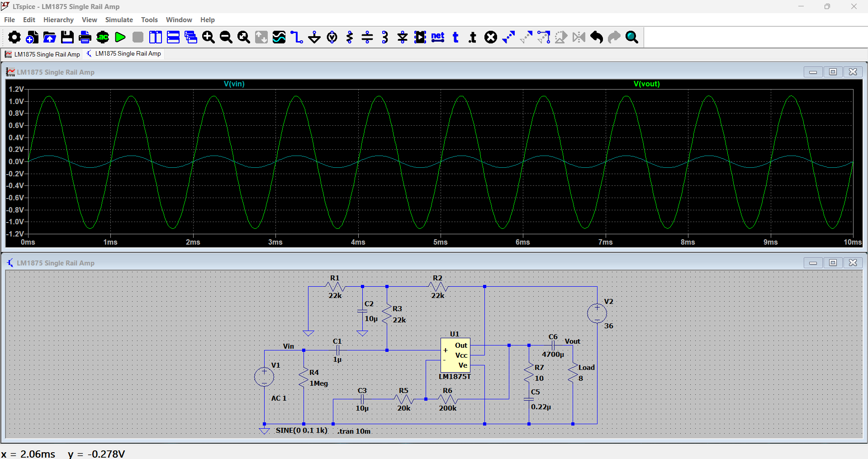This screenshot has width=868, height=459.
Task: Open the configure analysis (.ac) icon
Action: point(103,37)
